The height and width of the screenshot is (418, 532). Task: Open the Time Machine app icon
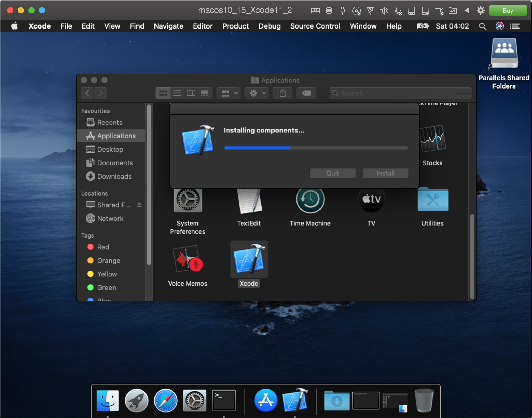point(310,200)
